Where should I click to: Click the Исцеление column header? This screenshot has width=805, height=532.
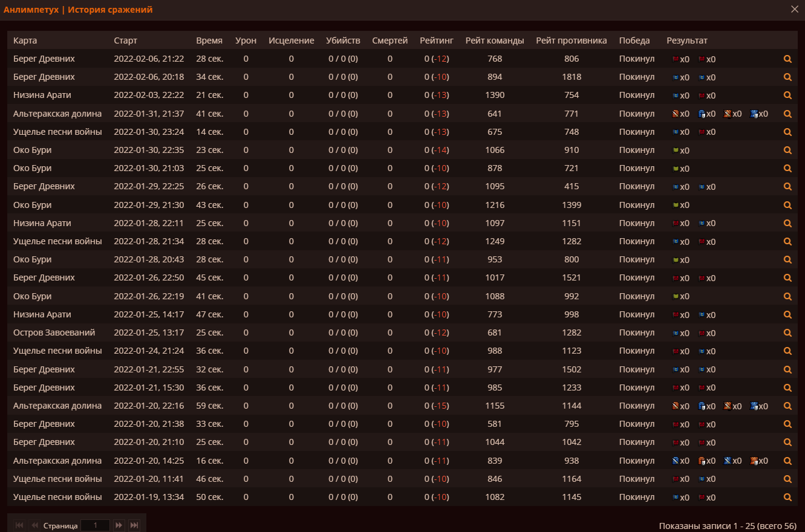pos(291,41)
